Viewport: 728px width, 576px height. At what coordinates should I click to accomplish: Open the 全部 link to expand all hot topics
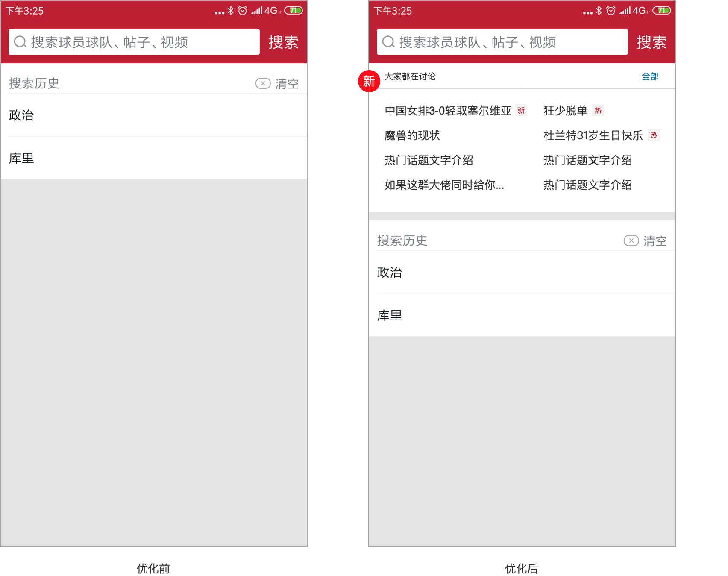[650, 76]
